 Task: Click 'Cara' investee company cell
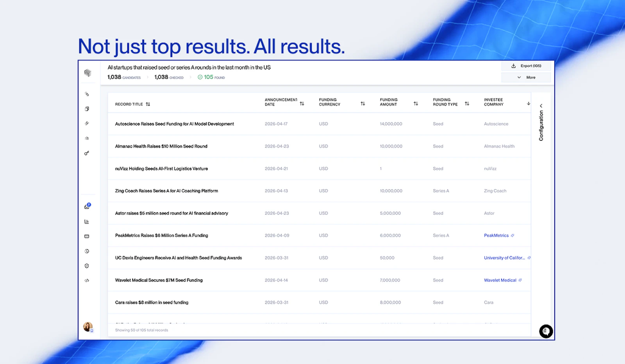pyautogui.click(x=489, y=302)
